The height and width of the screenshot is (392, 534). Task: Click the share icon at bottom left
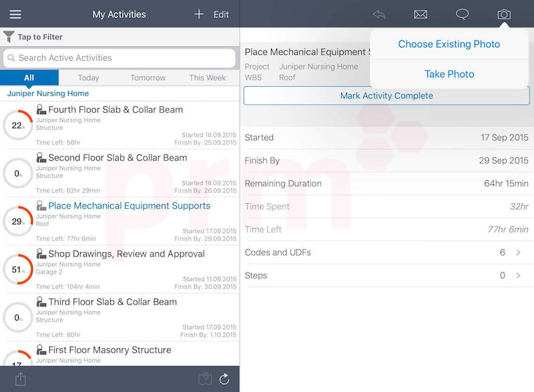pyautogui.click(x=21, y=379)
